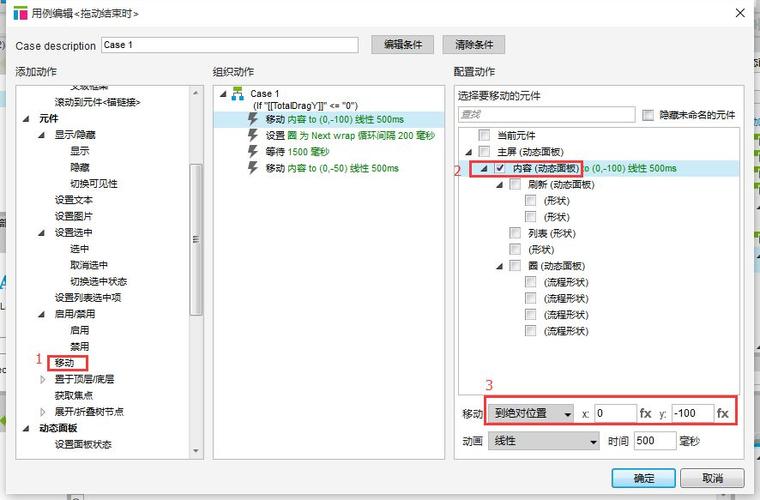Click the 添加动作 list scrollbar thumb
760x500 pixels.
tap(196, 240)
